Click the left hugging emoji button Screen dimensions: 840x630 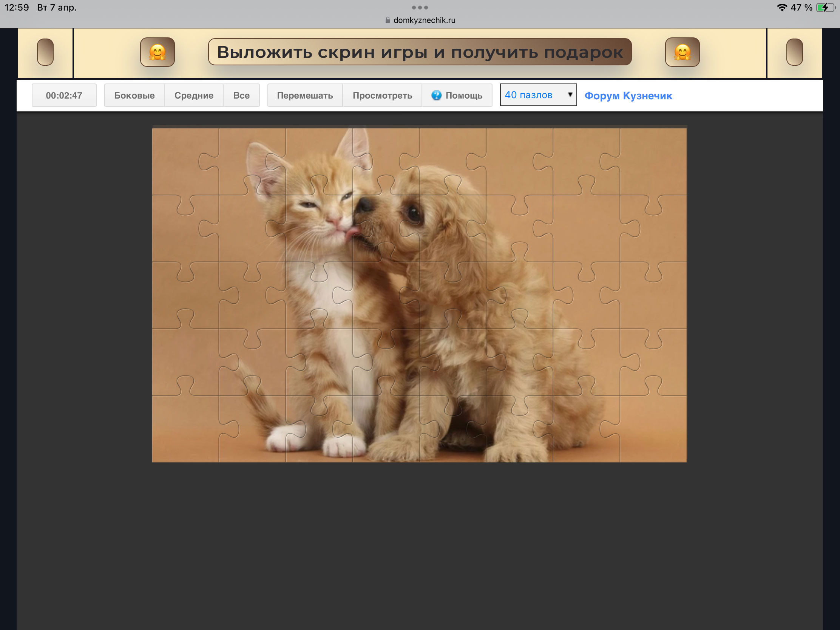coord(157,52)
